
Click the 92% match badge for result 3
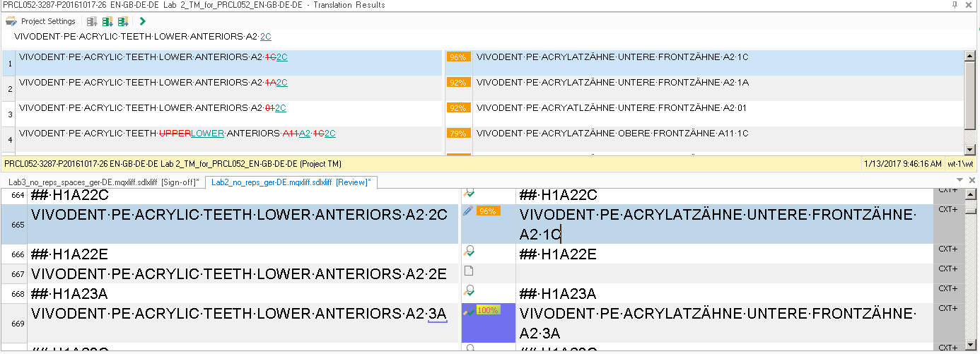click(458, 108)
